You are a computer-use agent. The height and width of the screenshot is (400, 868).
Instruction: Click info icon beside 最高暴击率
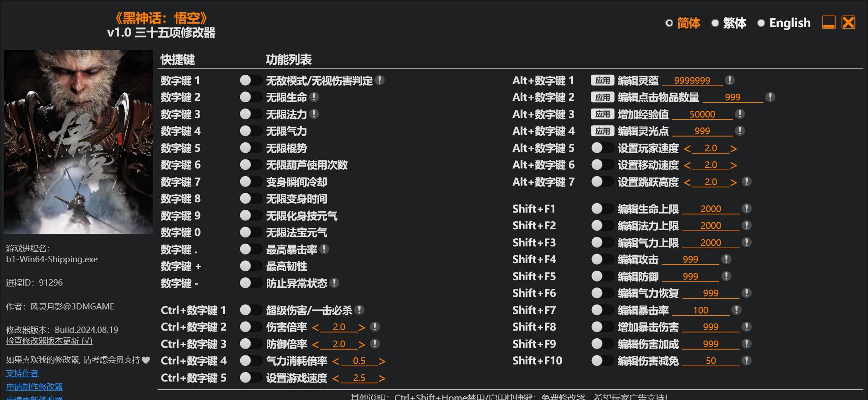(324, 249)
